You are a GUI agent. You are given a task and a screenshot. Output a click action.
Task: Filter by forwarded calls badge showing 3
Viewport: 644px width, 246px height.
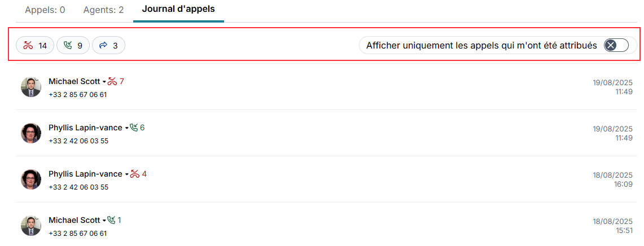pyautogui.click(x=108, y=46)
